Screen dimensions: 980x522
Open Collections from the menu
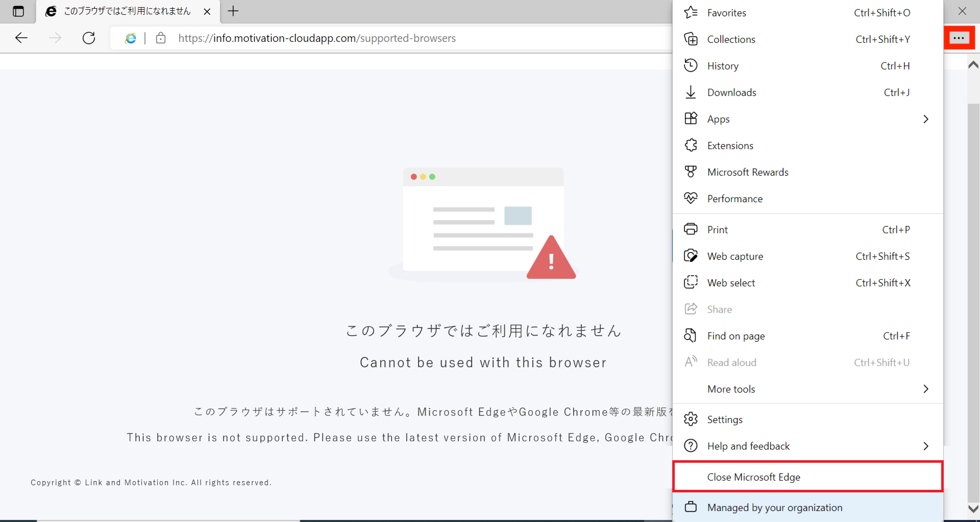[731, 39]
